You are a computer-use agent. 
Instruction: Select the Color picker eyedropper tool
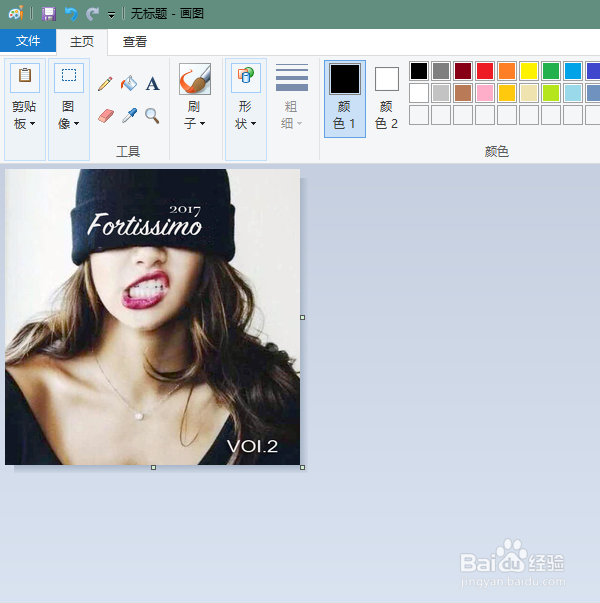129,115
